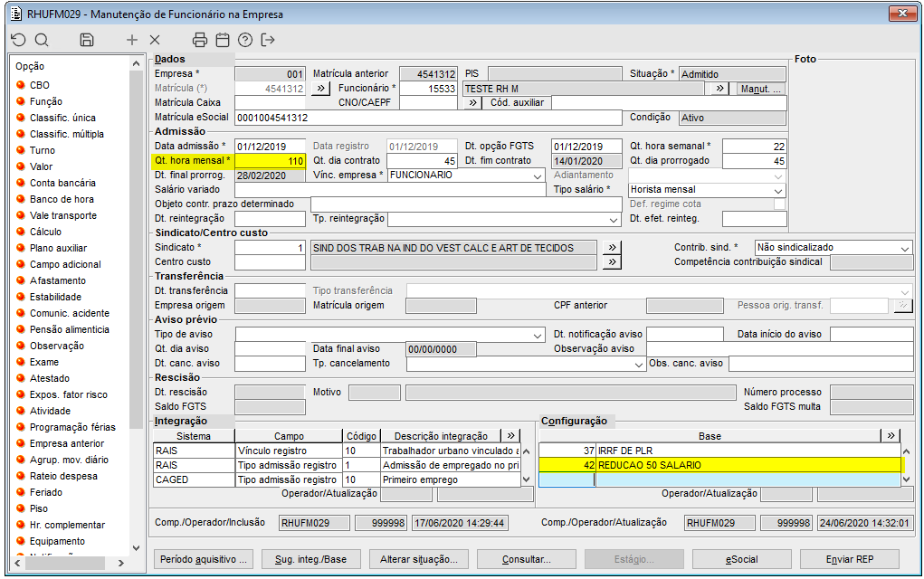Exit the screen using the logout arrow icon
Viewport: 924px width, 579px height.
(x=268, y=40)
